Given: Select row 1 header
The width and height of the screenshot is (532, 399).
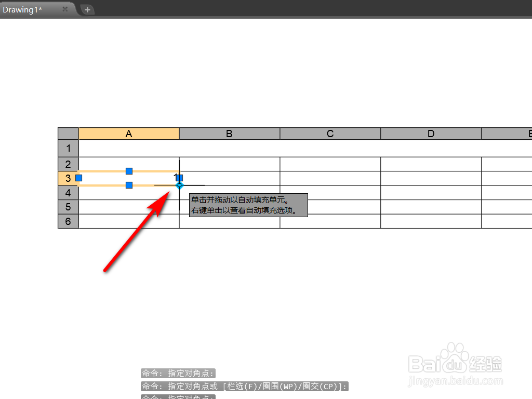Looking at the screenshot, I should (x=68, y=148).
